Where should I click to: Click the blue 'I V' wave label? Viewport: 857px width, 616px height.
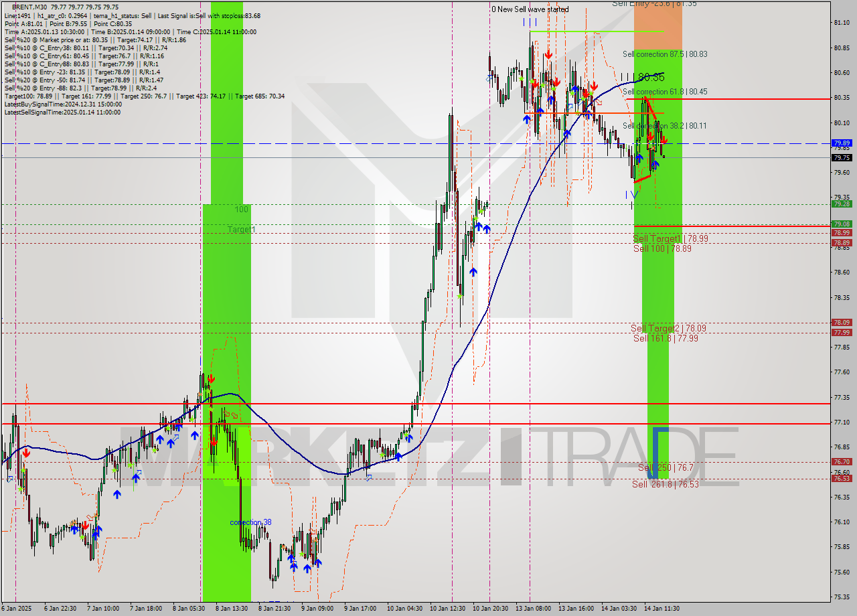point(631,195)
